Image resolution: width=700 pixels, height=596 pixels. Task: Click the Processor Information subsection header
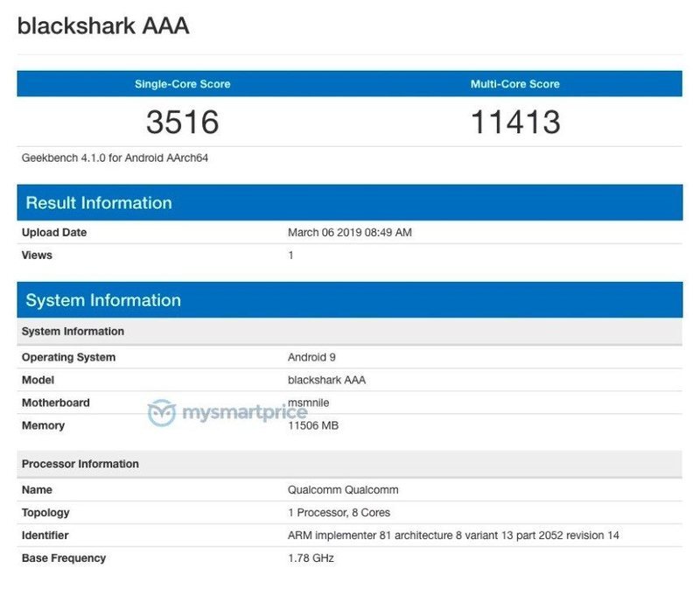coord(80,464)
